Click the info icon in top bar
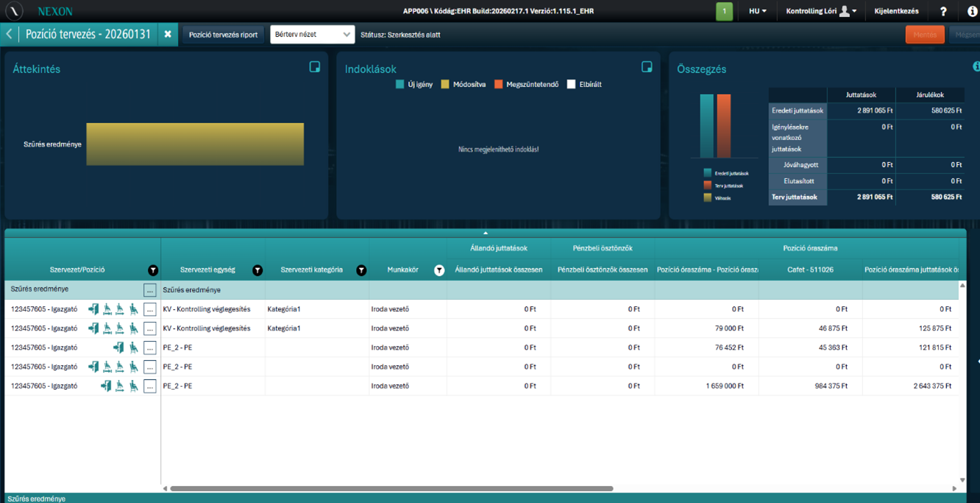This screenshot has height=503, width=980. (971, 12)
